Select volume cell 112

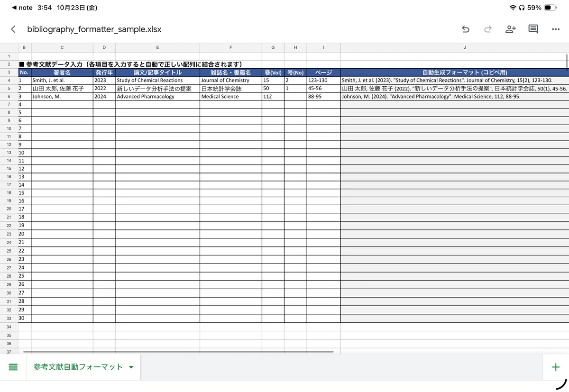(x=273, y=96)
